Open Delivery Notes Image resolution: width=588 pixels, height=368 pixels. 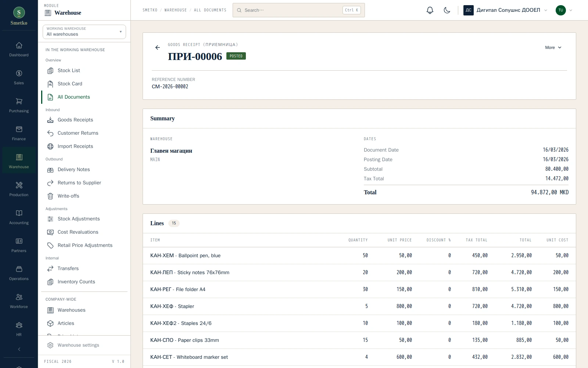click(x=84, y=169)
